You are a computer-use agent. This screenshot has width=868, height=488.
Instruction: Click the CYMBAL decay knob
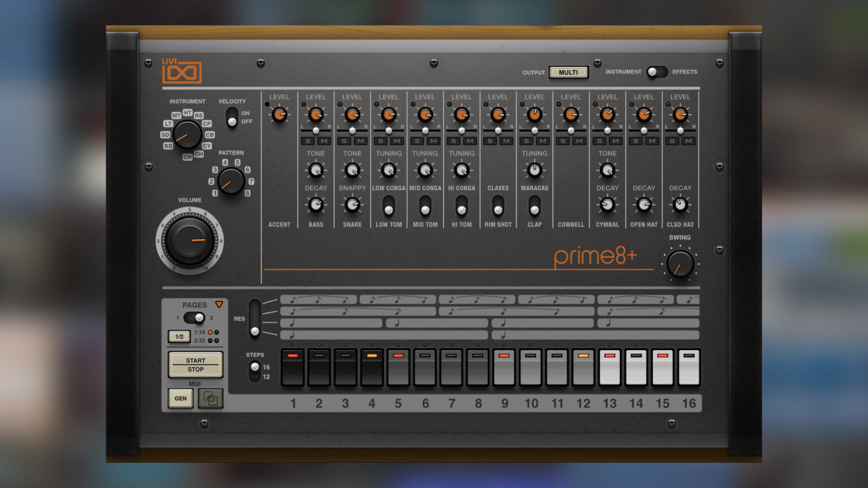click(607, 206)
